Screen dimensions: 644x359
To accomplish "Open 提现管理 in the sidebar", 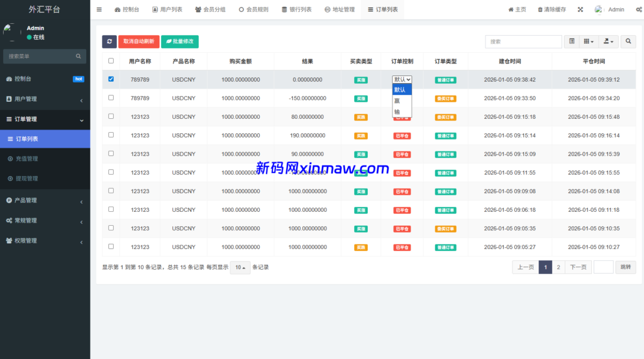I will [45, 179].
